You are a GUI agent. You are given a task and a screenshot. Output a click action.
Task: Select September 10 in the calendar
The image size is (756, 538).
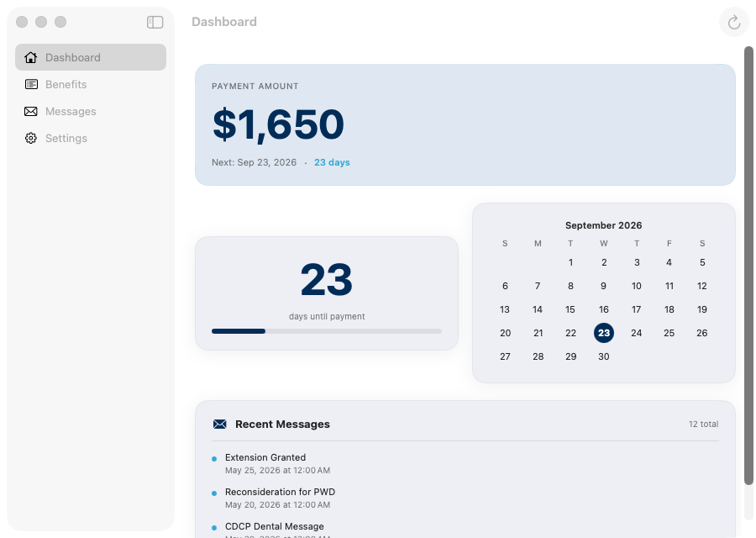tap(637, 286)
